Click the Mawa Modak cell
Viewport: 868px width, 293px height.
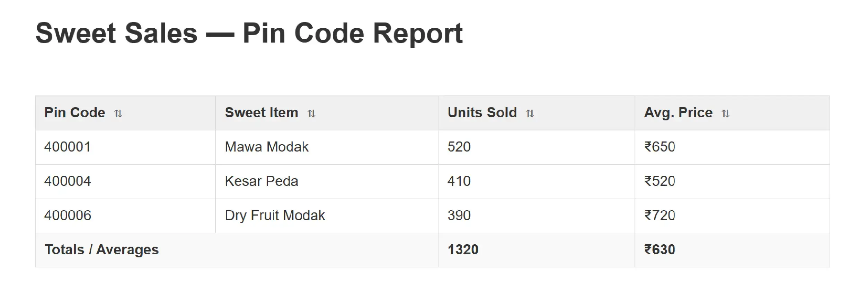[266, 147]
